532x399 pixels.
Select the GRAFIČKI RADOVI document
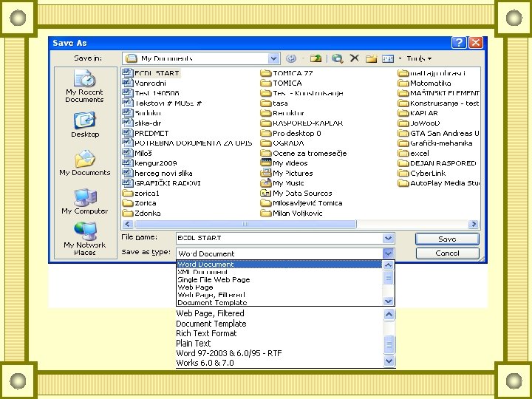click(162, 183)
